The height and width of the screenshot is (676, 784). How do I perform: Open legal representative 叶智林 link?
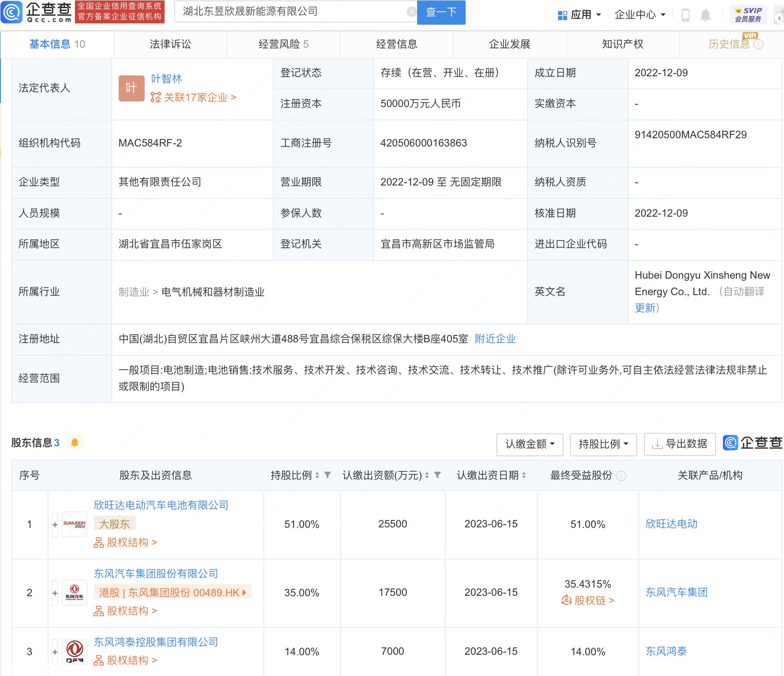pos(166,79)
